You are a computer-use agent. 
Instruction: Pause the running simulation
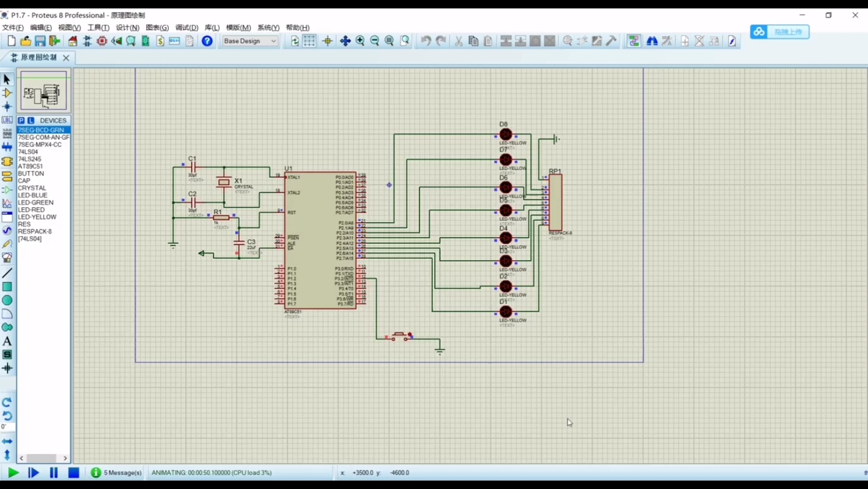click(54, 473)
